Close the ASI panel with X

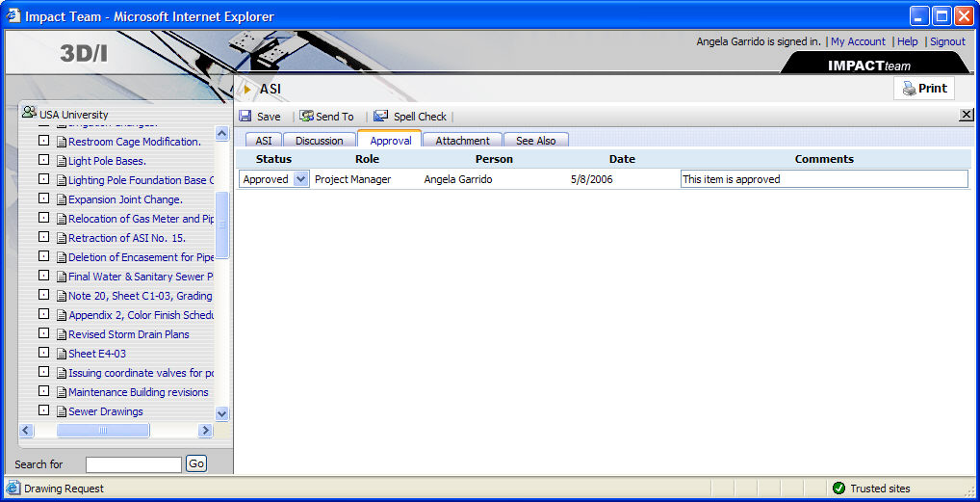click(x=967, y=115)
